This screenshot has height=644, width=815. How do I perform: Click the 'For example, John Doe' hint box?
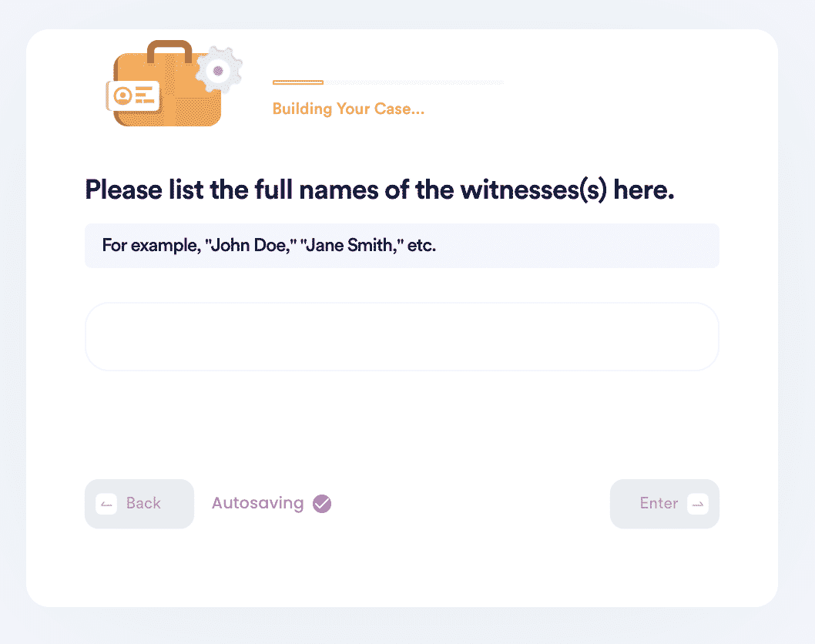point(402,245)
